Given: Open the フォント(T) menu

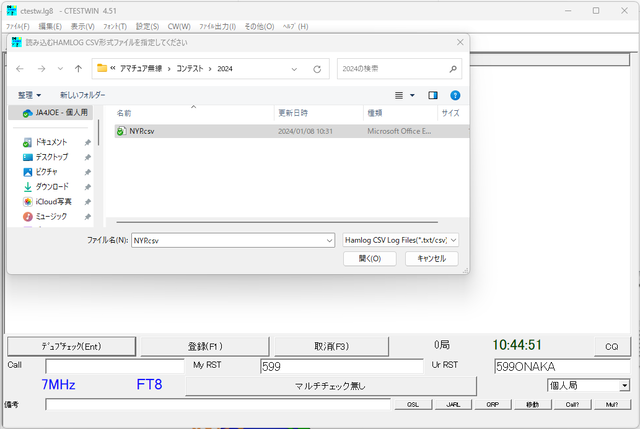Looking at the screenshot, I should (115, 27).
